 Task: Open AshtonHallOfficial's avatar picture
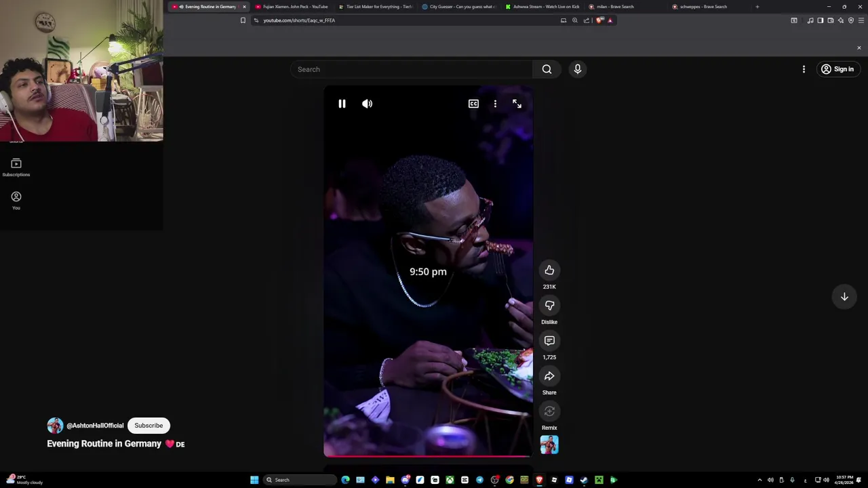click(x=55, y=426)
